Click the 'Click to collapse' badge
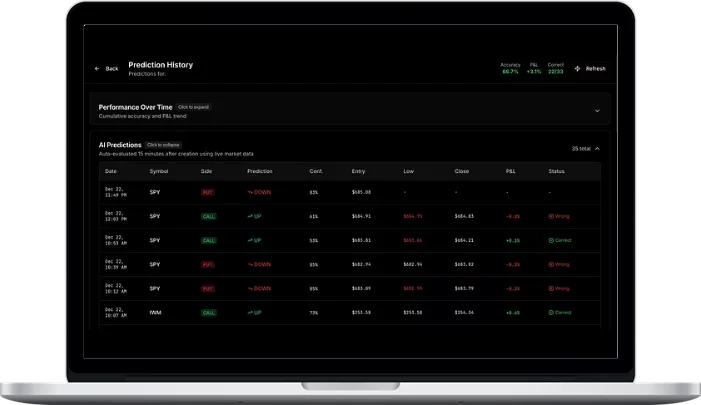This screenshot has width=701, height=405. tap(164, 145)
